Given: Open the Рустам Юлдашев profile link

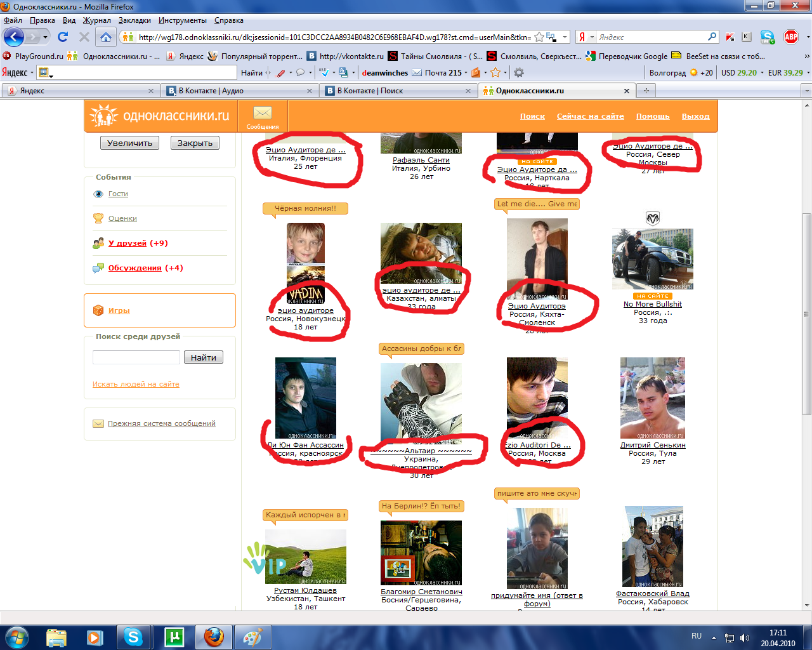Looking at the screenshot, I should [306, 590].
